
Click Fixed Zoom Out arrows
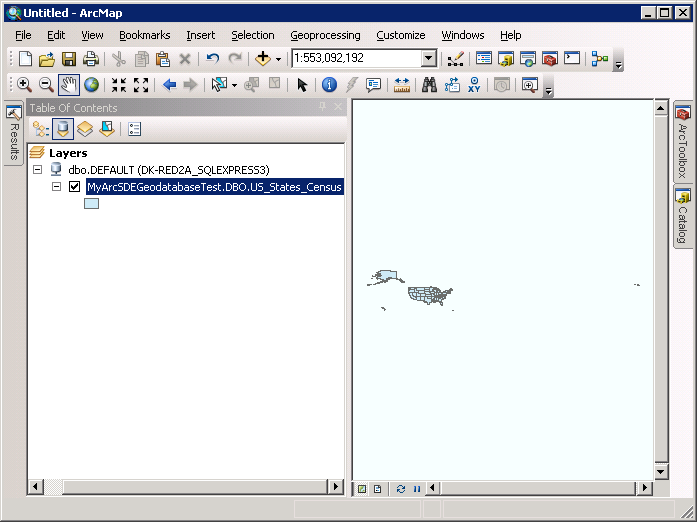click(141, 84)
